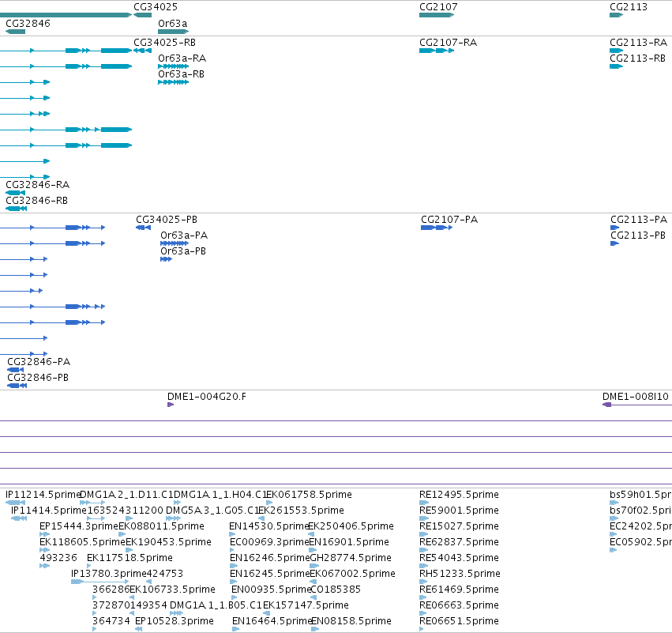
Task: Click transcript CG2107-RA label
Action: tap(448, 43)
